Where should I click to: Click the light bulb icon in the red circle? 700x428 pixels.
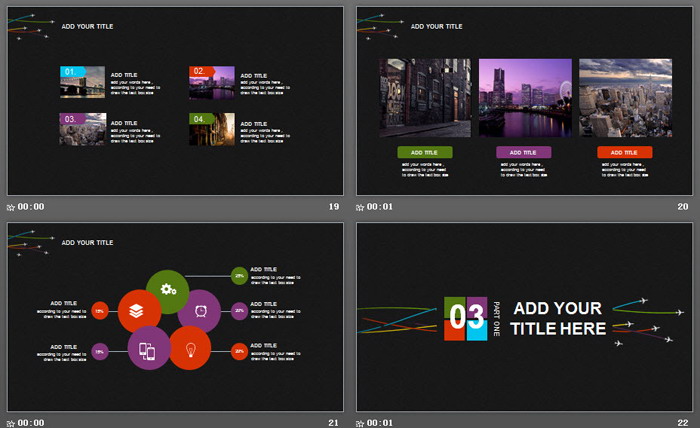click(189, 349)
